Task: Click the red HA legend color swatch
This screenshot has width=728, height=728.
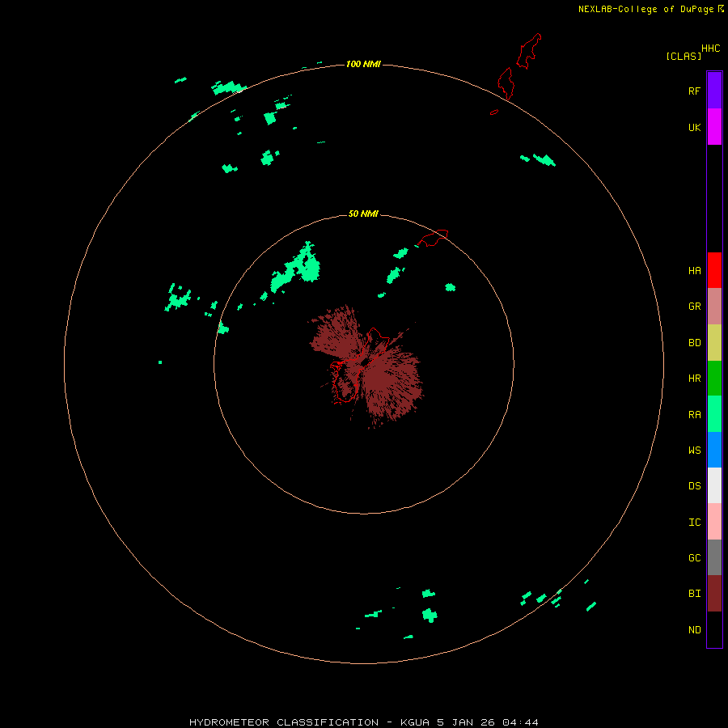Action: click(x=714, y=270)
